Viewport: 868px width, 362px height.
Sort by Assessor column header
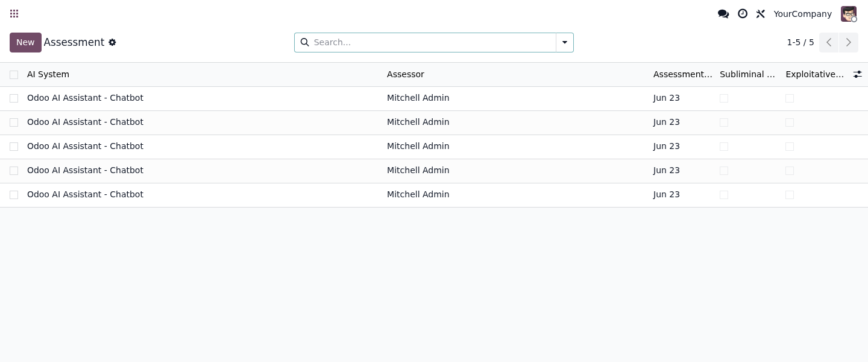pos(406,74)
